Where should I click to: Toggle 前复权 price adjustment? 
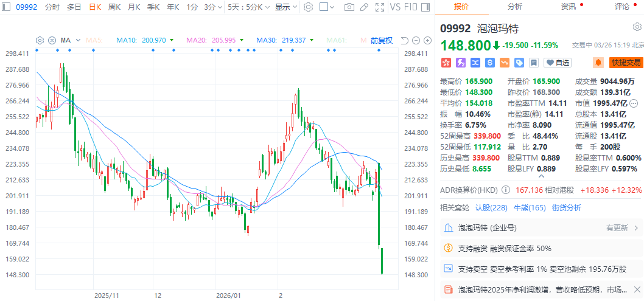(382, 40)
